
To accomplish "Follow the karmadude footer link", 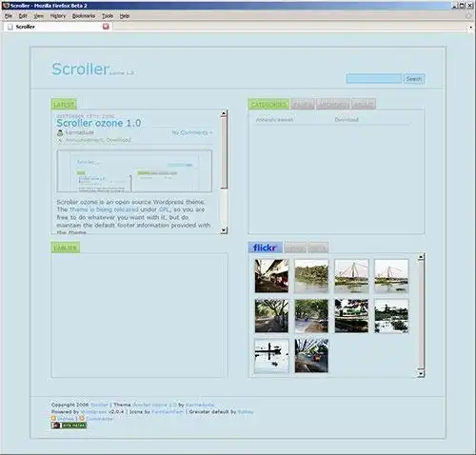I will pos(200,405).
